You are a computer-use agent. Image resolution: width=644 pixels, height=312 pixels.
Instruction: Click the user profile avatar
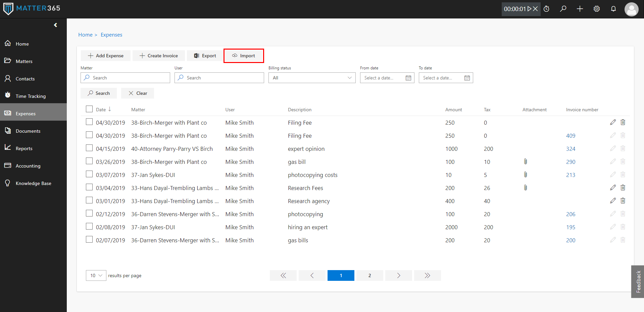click(x=631, y=9)
